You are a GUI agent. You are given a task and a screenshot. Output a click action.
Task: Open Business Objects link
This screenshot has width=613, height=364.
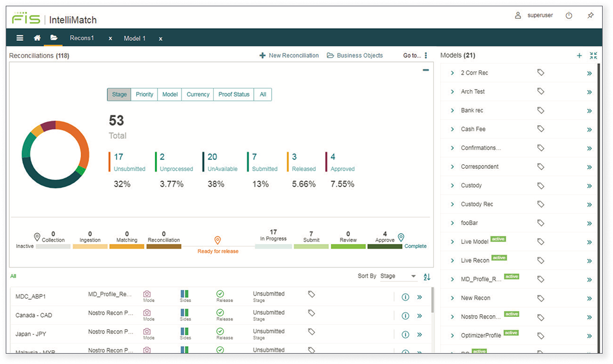(x=355, y=56)
